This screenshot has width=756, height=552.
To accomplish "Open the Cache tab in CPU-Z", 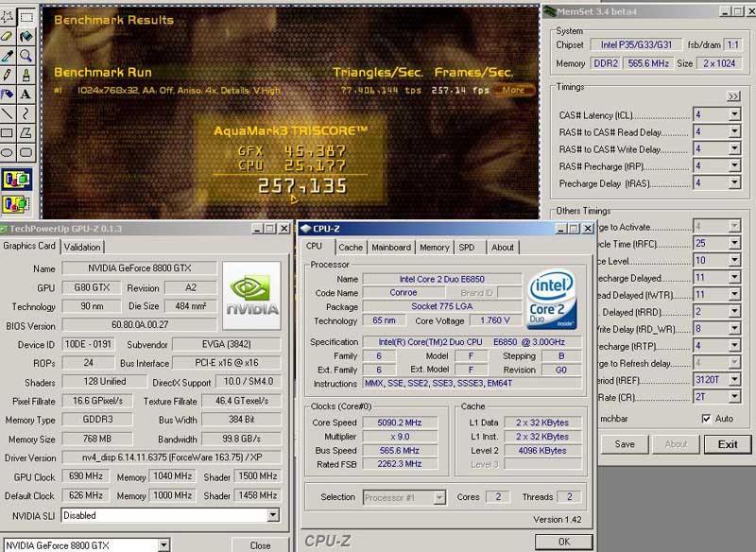I will [351, 248].
